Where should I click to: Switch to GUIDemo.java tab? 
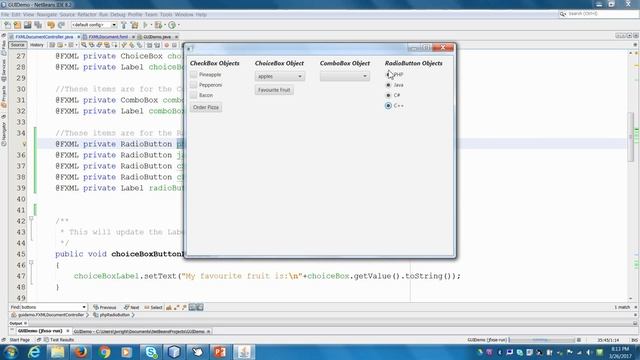(x=157, y=37)
